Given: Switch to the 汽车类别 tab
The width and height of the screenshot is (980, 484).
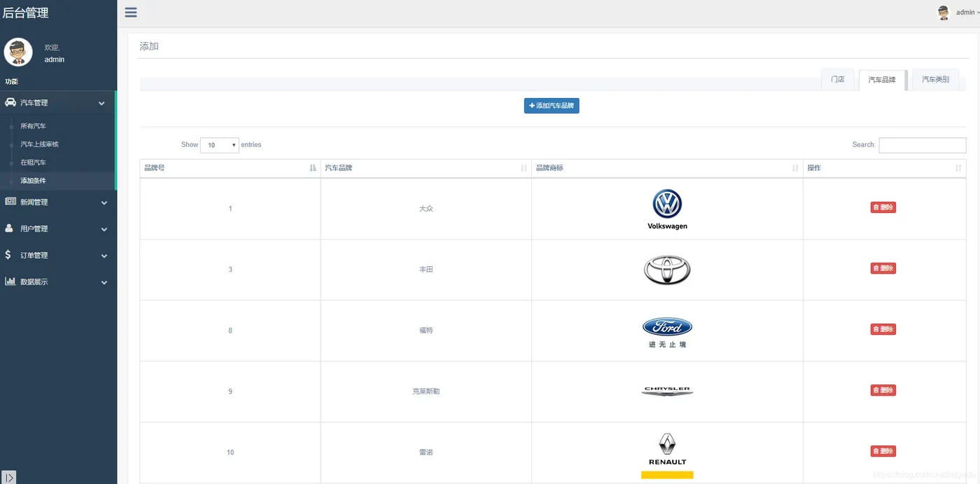Looking at the screenshot, I should pos(935,79).
